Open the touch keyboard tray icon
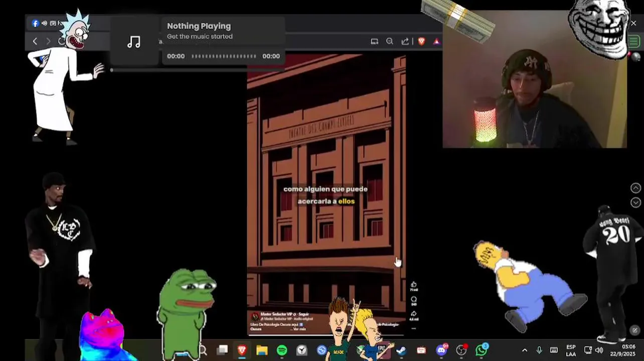Screen dimensions: 644x361 pyautogui.click(x=554, y=350)
